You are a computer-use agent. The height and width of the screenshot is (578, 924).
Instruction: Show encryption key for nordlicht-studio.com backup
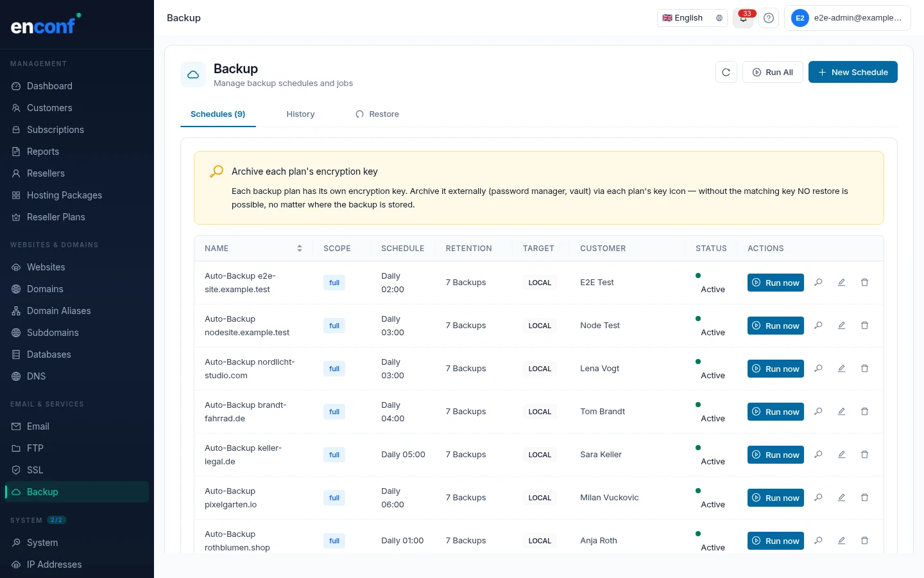818,369
